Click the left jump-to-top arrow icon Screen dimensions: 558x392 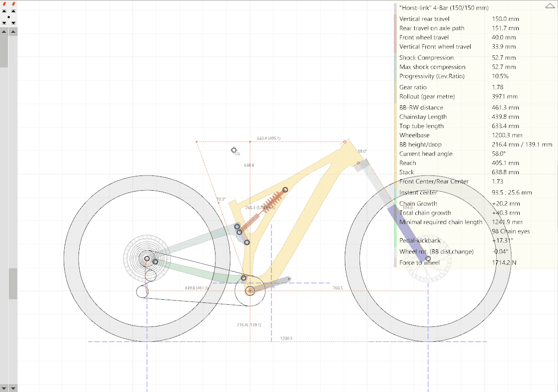(x=4, y=11)
